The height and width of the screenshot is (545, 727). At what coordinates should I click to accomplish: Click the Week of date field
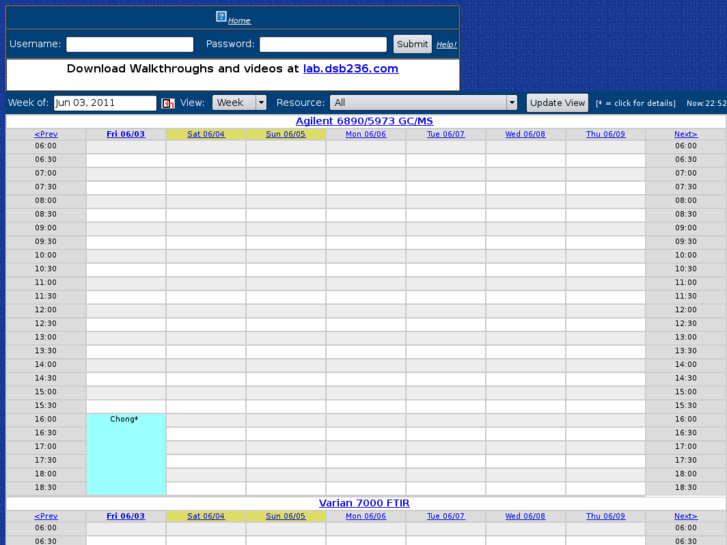point(105,103)
